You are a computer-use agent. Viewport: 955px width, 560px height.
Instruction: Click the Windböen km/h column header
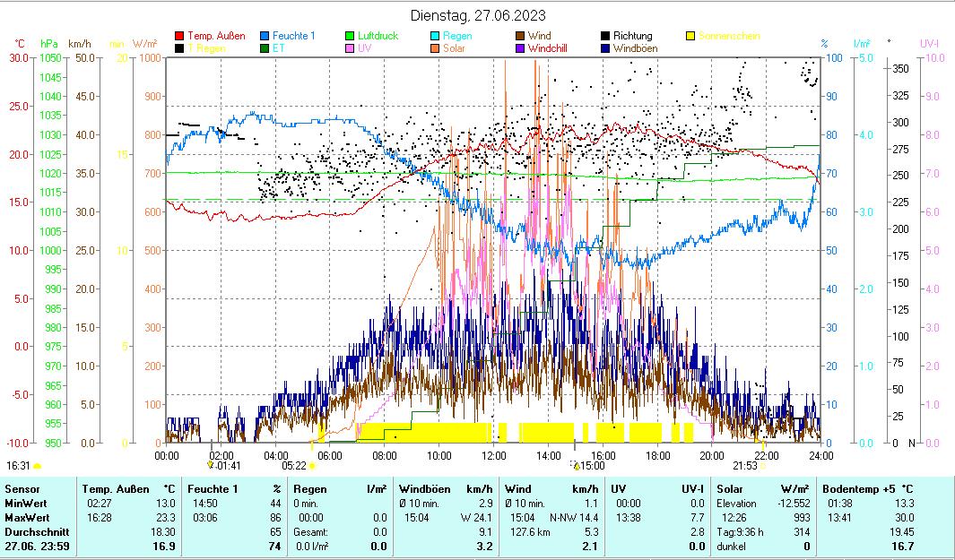coord(446,489)
